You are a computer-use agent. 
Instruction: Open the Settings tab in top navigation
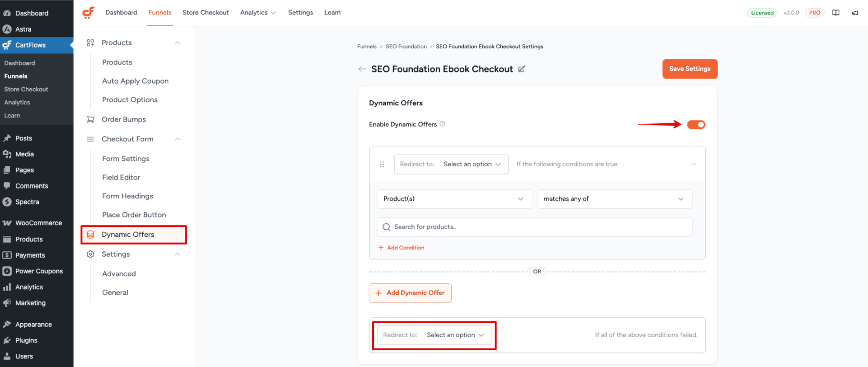pos(301,13)
